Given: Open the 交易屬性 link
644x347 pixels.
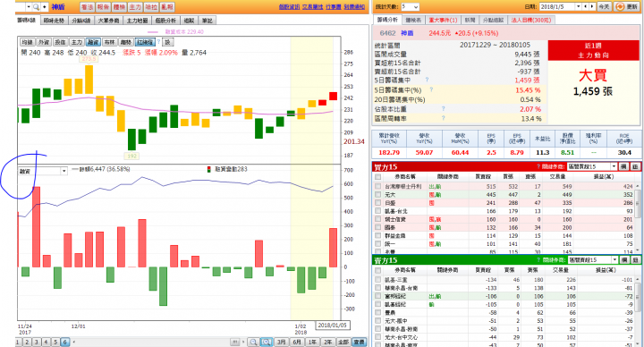Looking at the screenshot, I should [x=312, y=7].
